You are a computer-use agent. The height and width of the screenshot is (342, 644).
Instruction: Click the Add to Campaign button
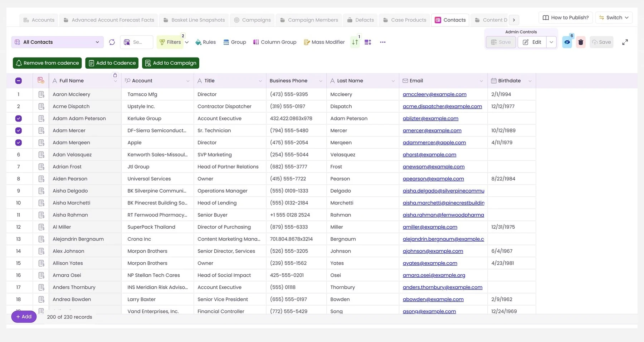171,63
